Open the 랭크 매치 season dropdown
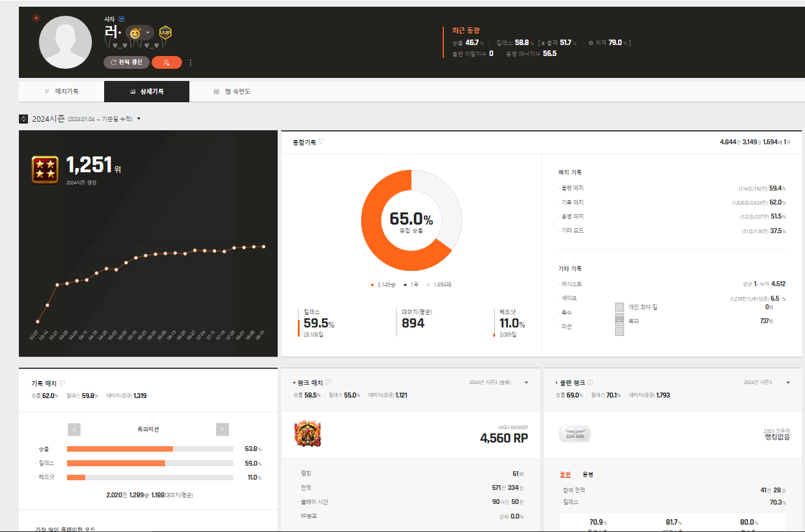Screen dimensions: 805x532 point(526,382)
